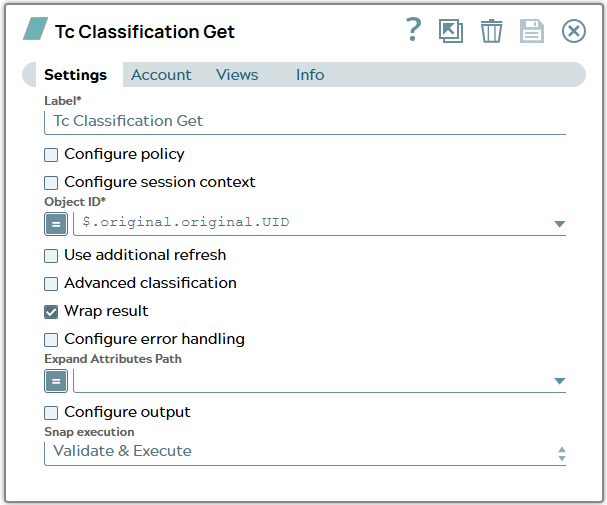Close the Tc Classification Get dialog
The image size is (607, 505).
pos(573,31)
